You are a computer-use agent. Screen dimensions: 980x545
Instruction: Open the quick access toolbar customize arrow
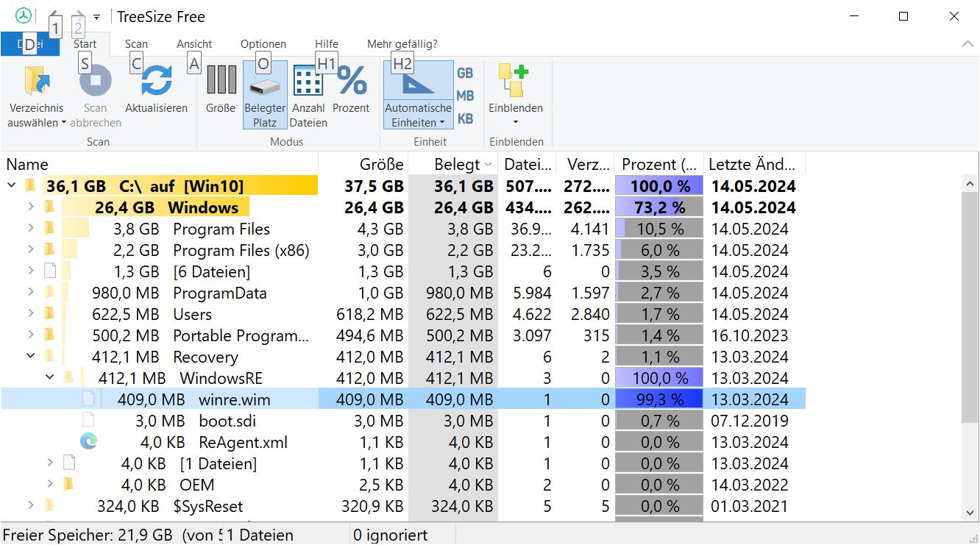click(96, 16)
